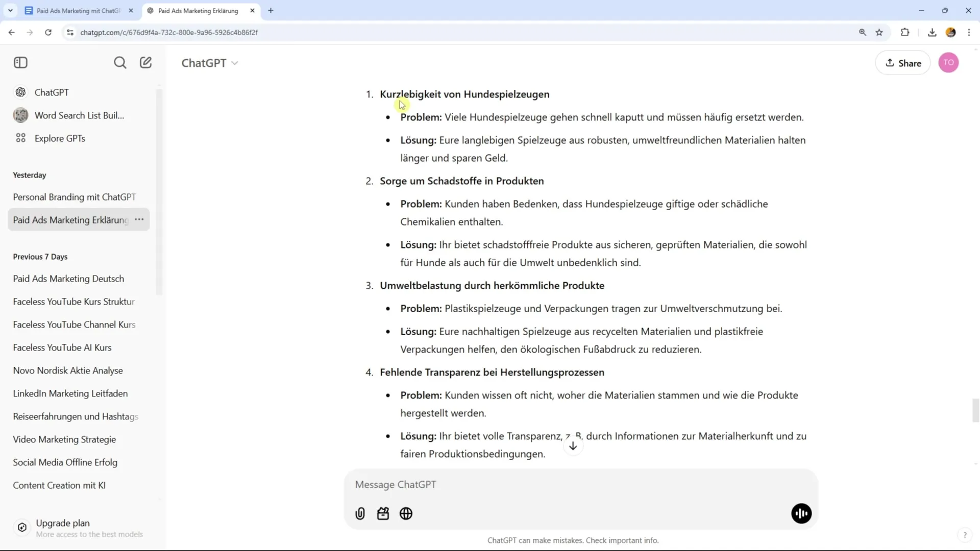The image size is (980, 551).
Task: Click the Yesterday section label
Action: [x=30, y=175]
